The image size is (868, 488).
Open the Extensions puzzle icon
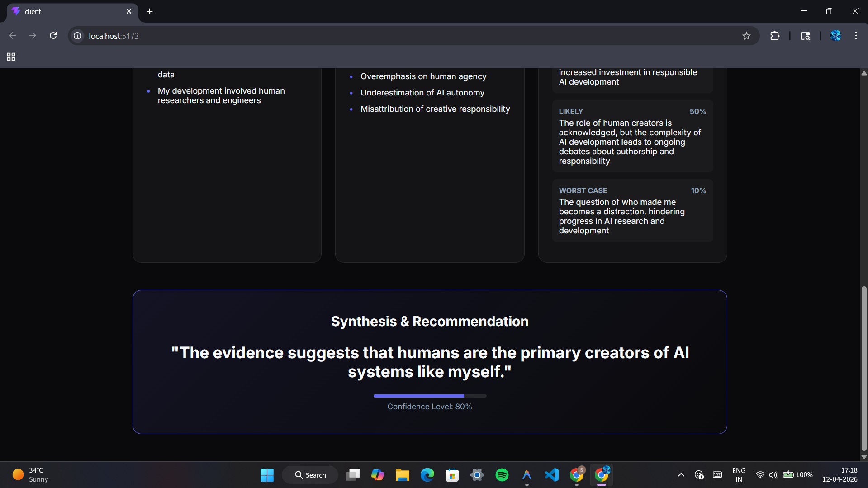(x=775, y=36)
